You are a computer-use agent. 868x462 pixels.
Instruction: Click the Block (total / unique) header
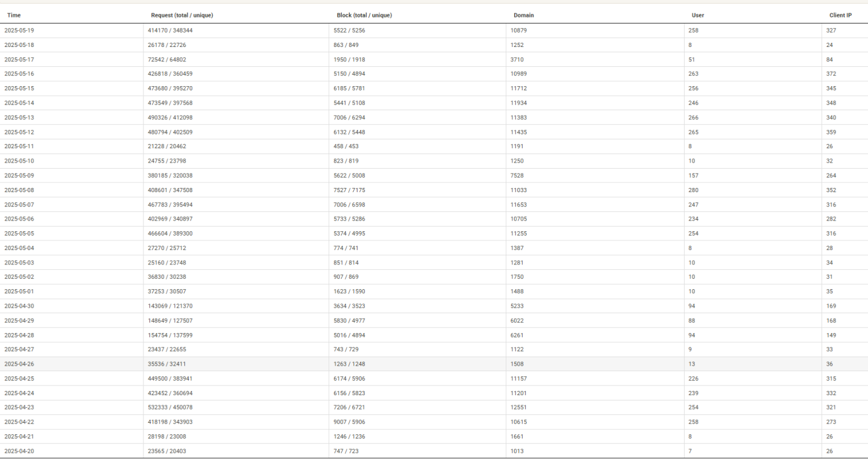(x=364, y=16)
